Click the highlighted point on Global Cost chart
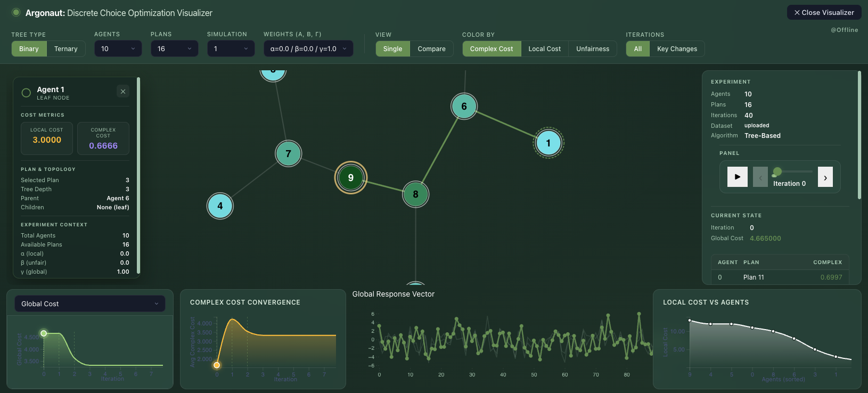Viewport: 868px width, 393px height. coord(44,333)
